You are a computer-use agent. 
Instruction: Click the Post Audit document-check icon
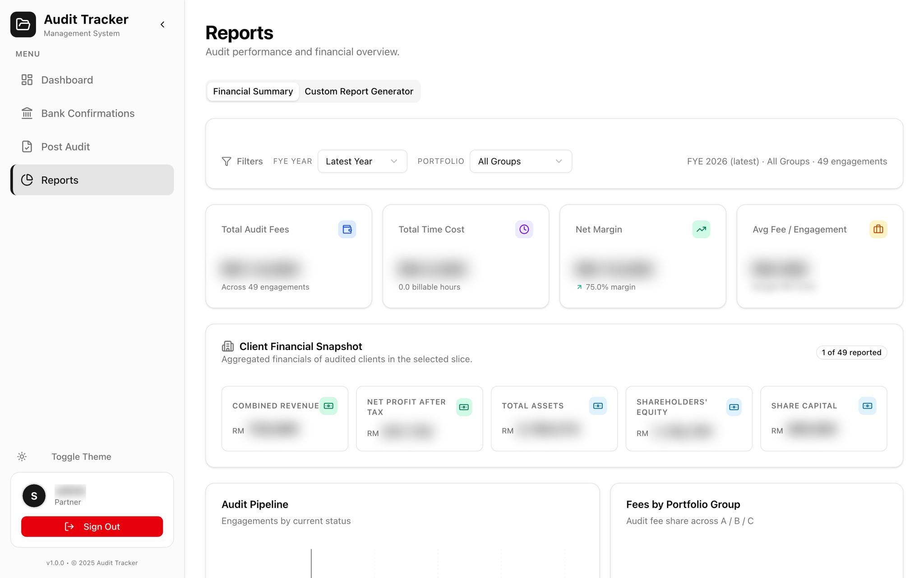27,147
